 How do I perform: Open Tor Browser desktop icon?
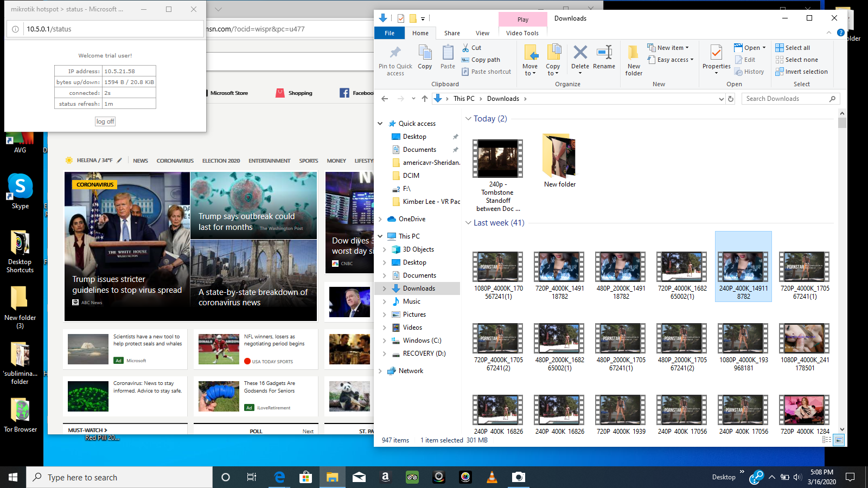point(20,415)
